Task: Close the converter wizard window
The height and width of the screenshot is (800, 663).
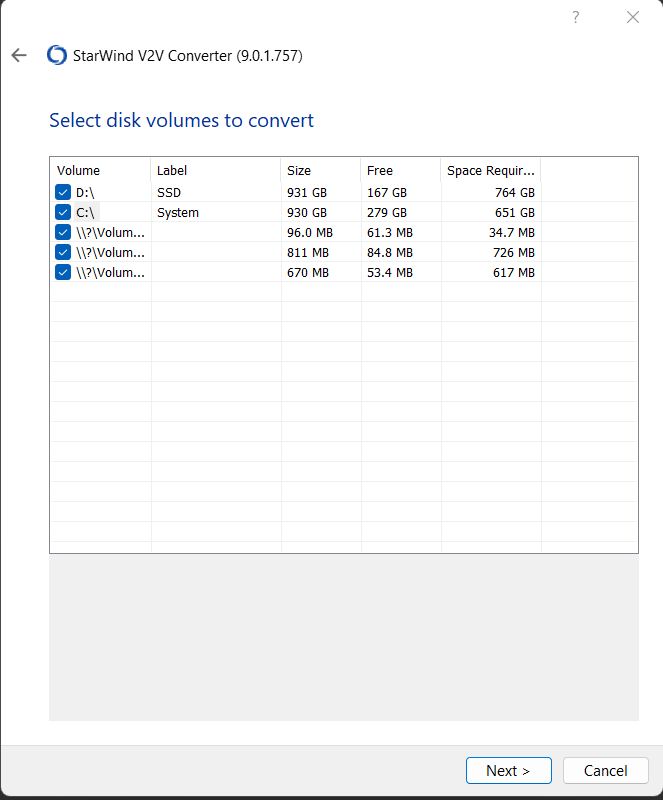Action: pos(632,17)
